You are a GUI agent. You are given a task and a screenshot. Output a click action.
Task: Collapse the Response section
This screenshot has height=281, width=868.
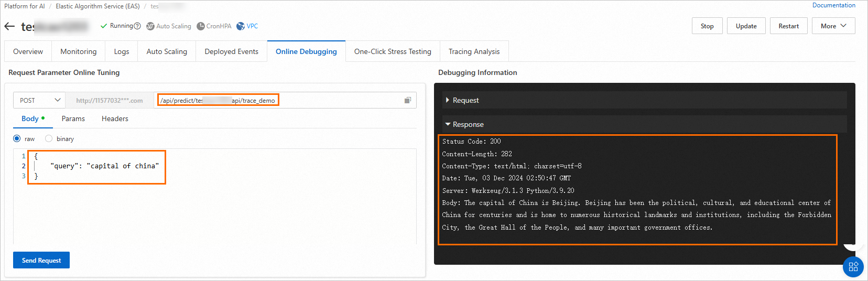click(x=448, y=124)
